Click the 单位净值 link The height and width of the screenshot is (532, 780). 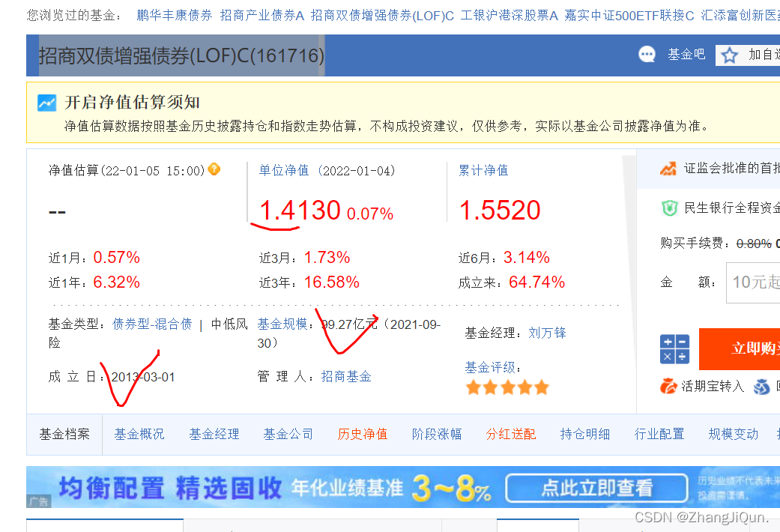[283, 171]
